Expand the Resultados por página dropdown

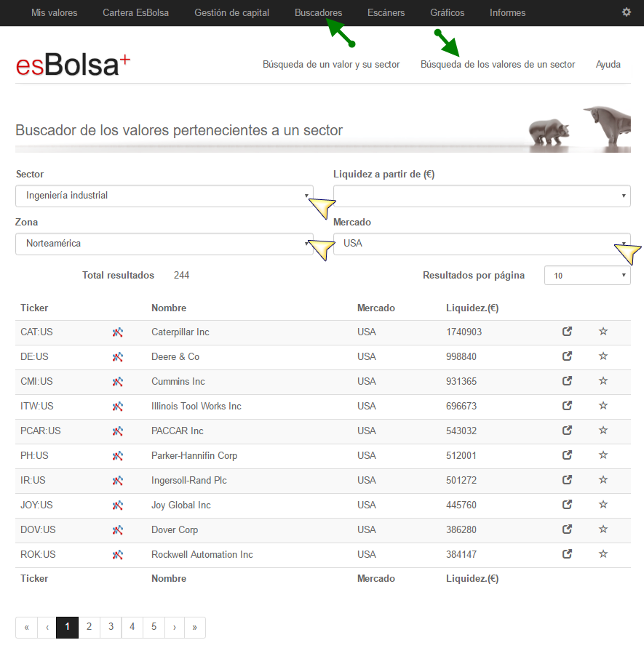[x=587, y=276]
